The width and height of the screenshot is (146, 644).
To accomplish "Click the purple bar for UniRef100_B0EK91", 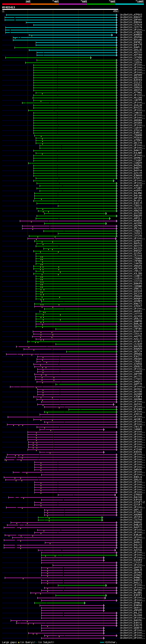I will point(72,452).
